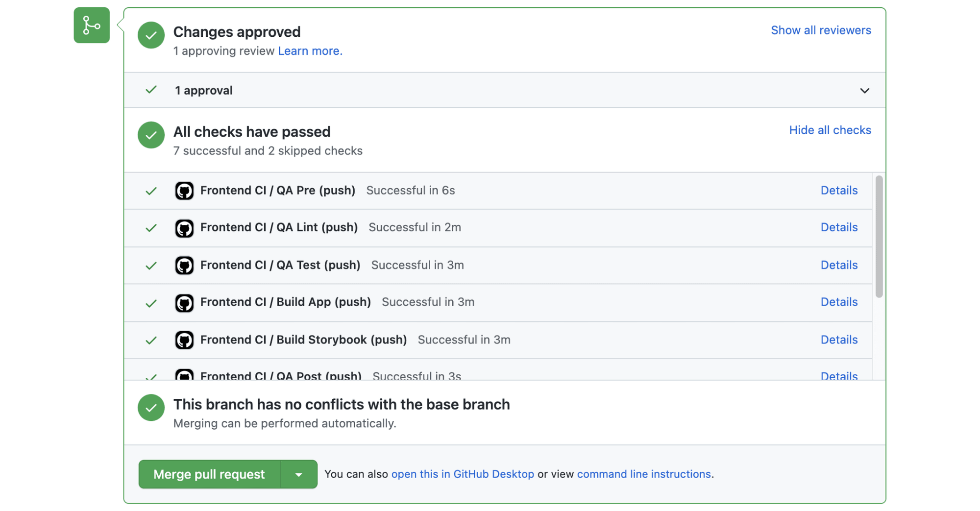Show all reviewers for this pull request

point(821,30)
